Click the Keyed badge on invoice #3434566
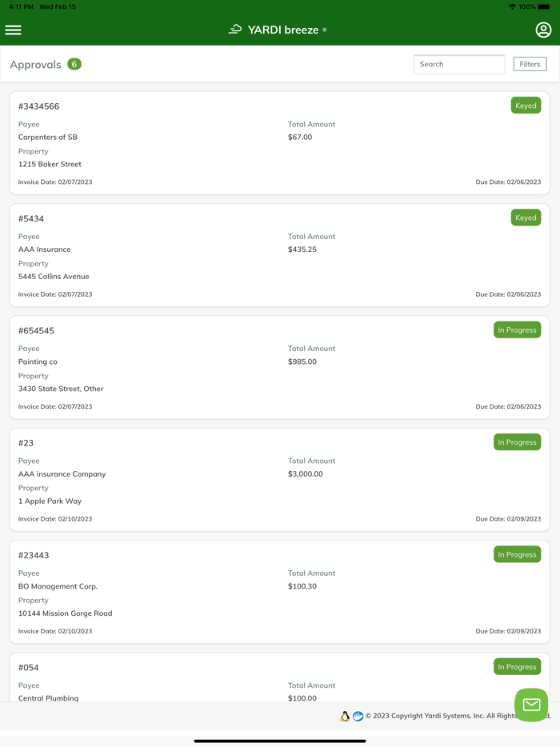 coord(526,105)
